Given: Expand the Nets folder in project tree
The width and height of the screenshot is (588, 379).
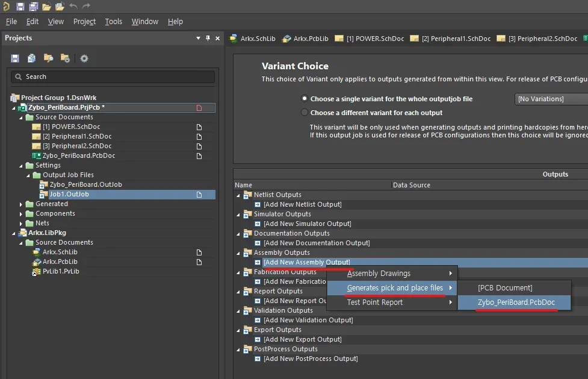Looking at the screenshot, I should point(21,224).
